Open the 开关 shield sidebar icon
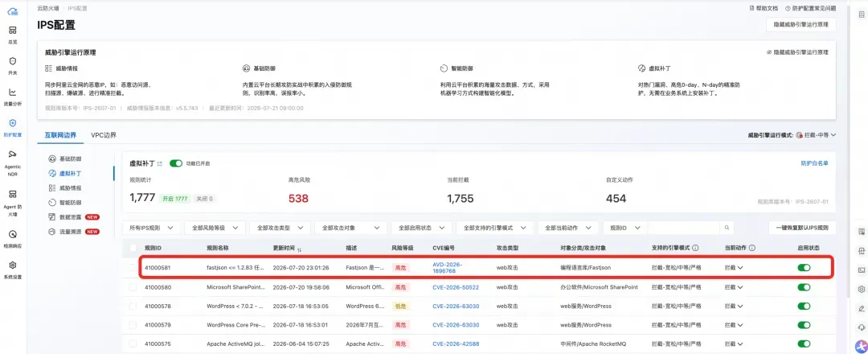The height and width of the screenshot is (354, 868). [13, 61]
